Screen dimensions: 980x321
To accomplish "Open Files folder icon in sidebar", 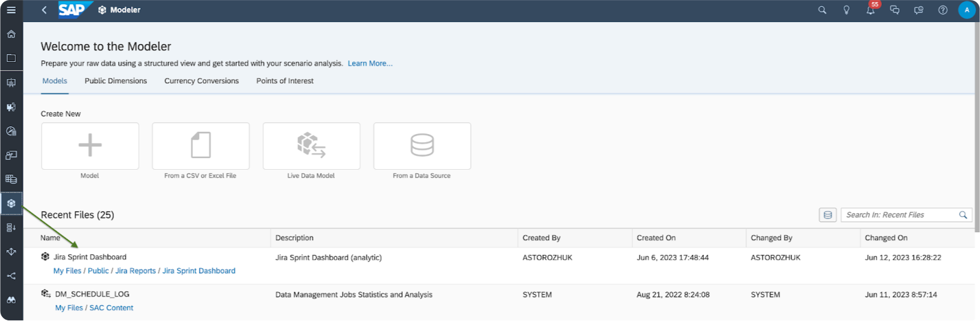I will point(11,58).
